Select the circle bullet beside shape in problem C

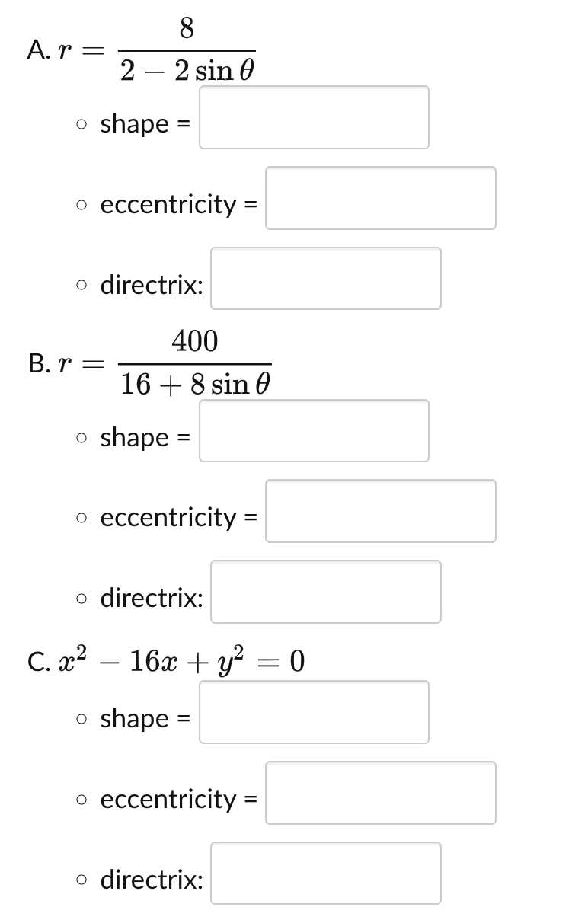pyautogui.click(x=80, y=719)
